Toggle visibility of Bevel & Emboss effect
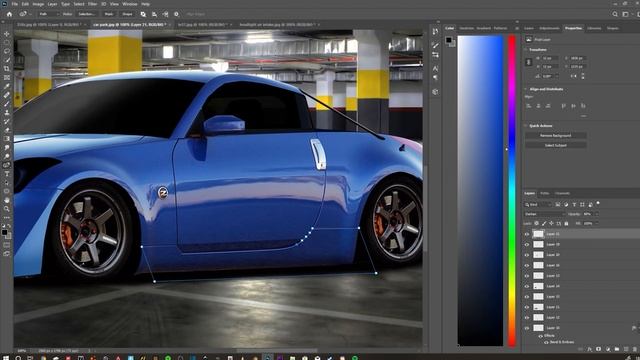The width and height of the screenshot is (640, 360). tap(546, 342)
